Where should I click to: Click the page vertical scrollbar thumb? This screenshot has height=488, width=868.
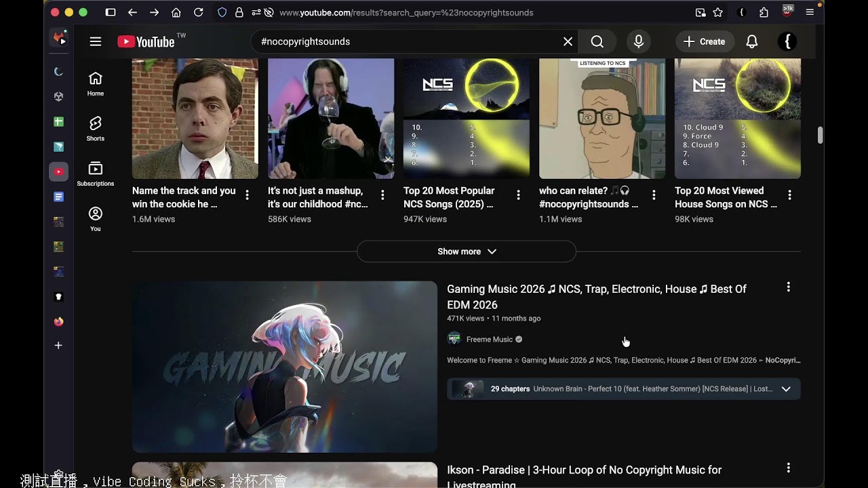821,135
